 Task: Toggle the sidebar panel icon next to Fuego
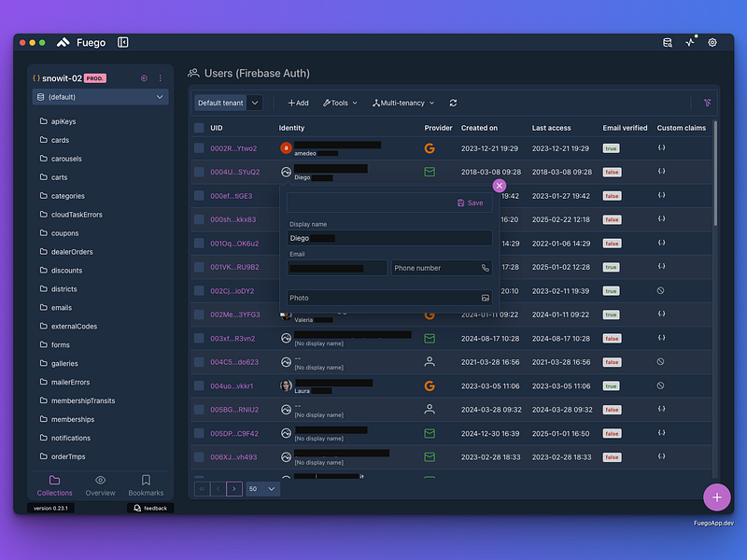pos(123,42)
